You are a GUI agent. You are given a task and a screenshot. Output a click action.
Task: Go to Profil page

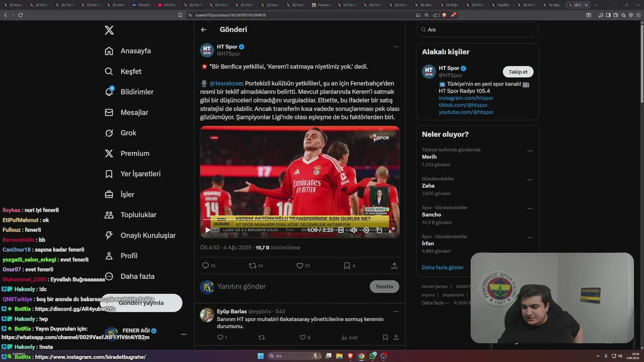[x=121, y=255]
